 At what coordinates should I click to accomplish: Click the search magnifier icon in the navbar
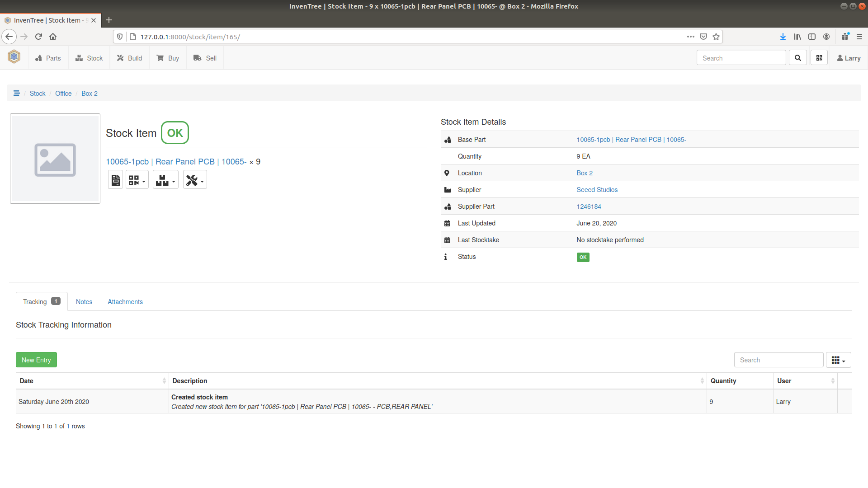797,57
